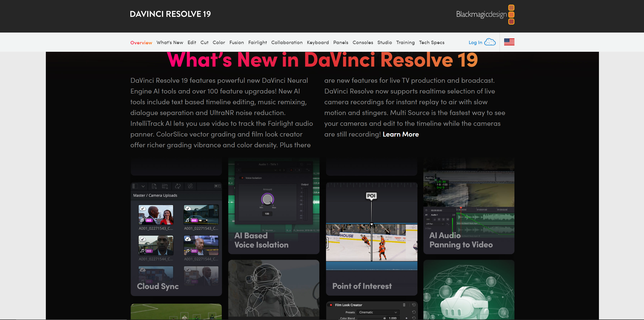This screenshot has width=644, height=320.
Task: Open the US flag region selector
Action: click(x=509, y=42)
